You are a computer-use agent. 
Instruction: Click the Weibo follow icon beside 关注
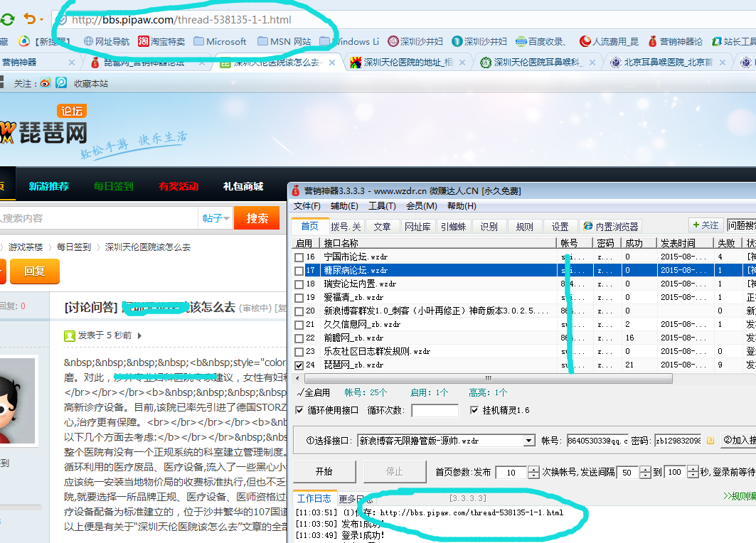coord(46,83)
